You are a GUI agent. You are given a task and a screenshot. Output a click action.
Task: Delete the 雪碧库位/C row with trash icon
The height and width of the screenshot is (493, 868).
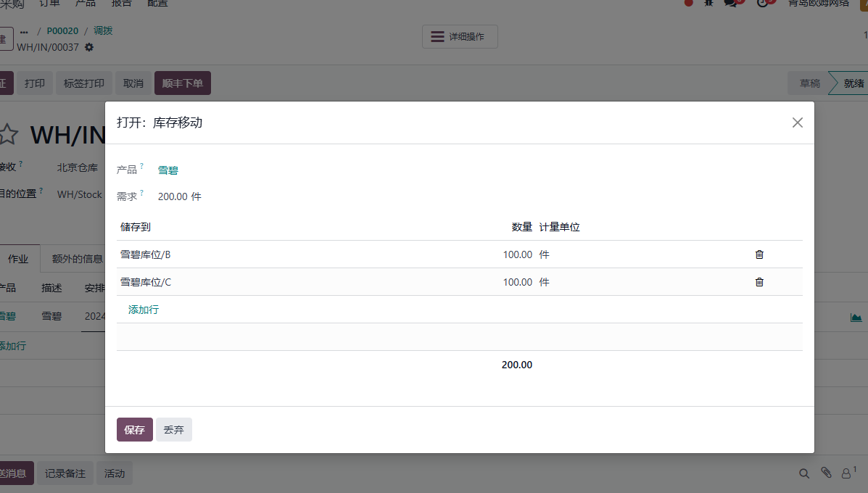tap(759, 282)
